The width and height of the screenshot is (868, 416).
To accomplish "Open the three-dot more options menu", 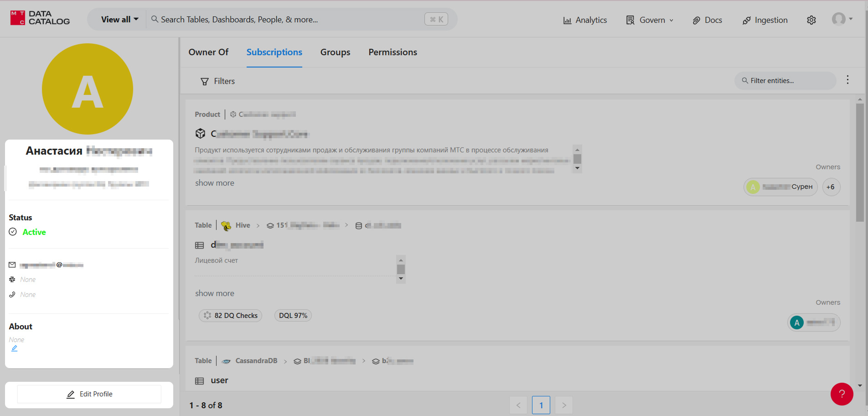I will click(847, 80).
